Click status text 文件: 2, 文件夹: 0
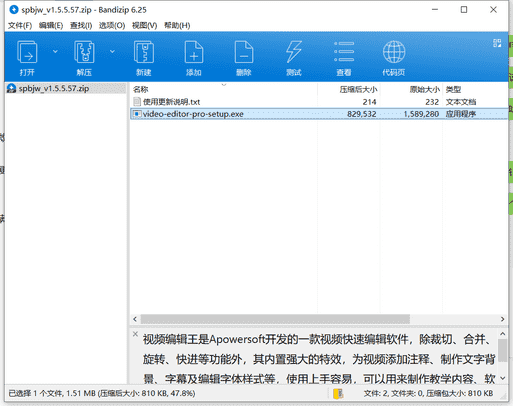 [394, 393]
